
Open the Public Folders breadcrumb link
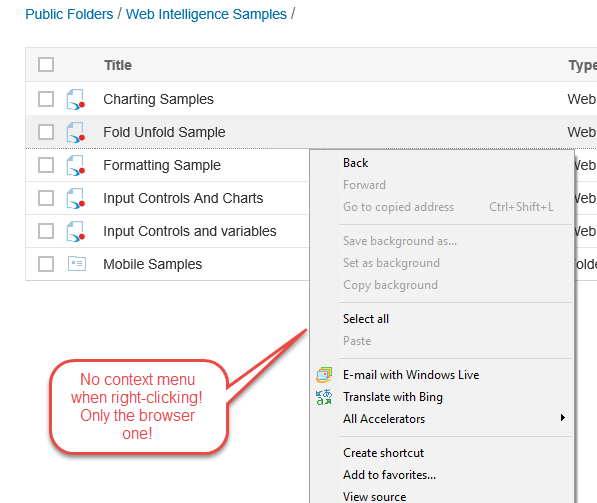point(69,14)
